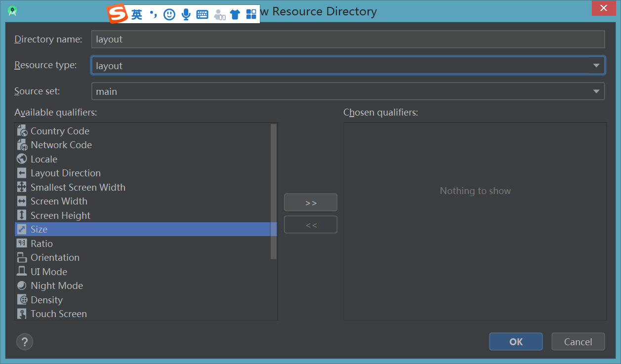The width and height of the screenshot is (621, 364).
Task: Open the Sogou toolbox grid icon
Action: click(251, 14)
